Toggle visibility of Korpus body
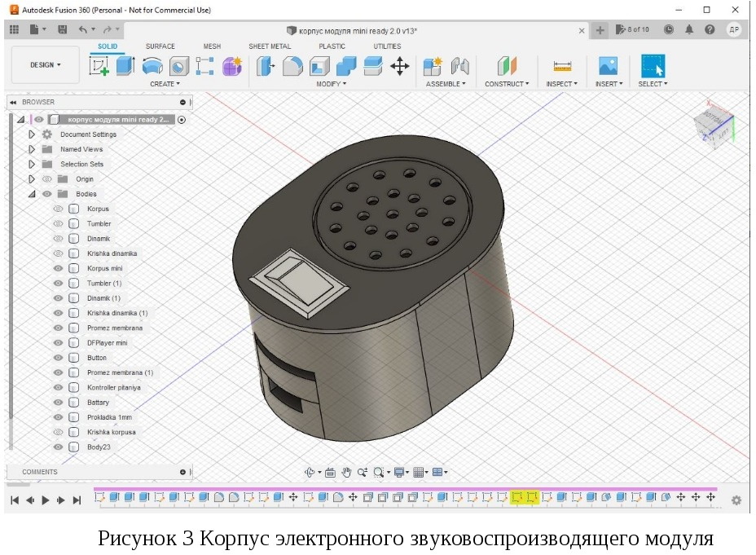 pyautogui.click(x=58, y=209)
